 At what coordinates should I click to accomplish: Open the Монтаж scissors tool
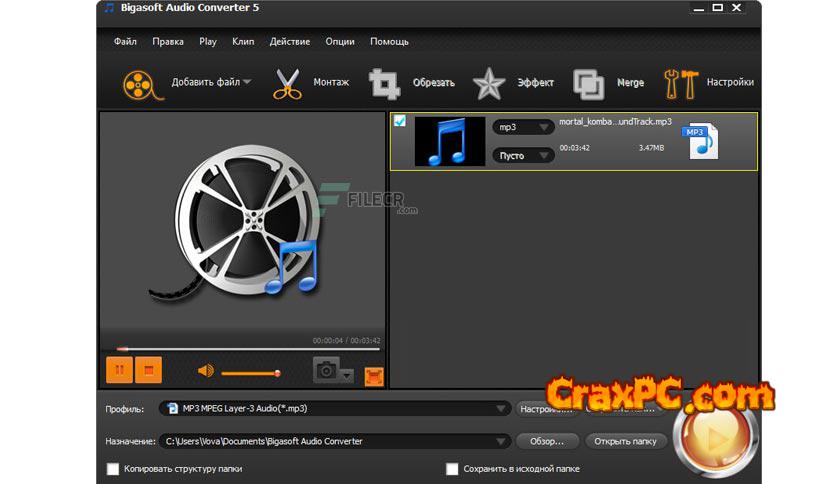pyautogui.click(x=287, y=84)
